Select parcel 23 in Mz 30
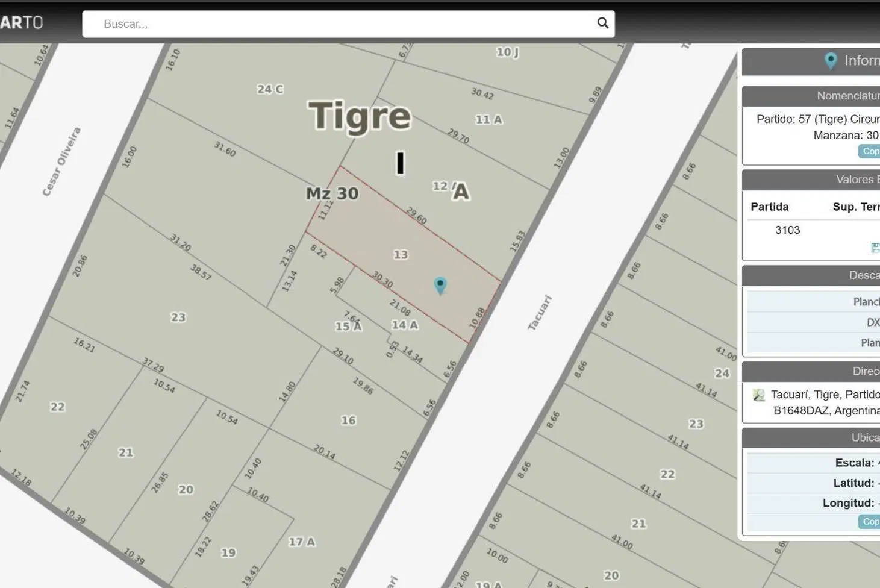 coord(178,317)
